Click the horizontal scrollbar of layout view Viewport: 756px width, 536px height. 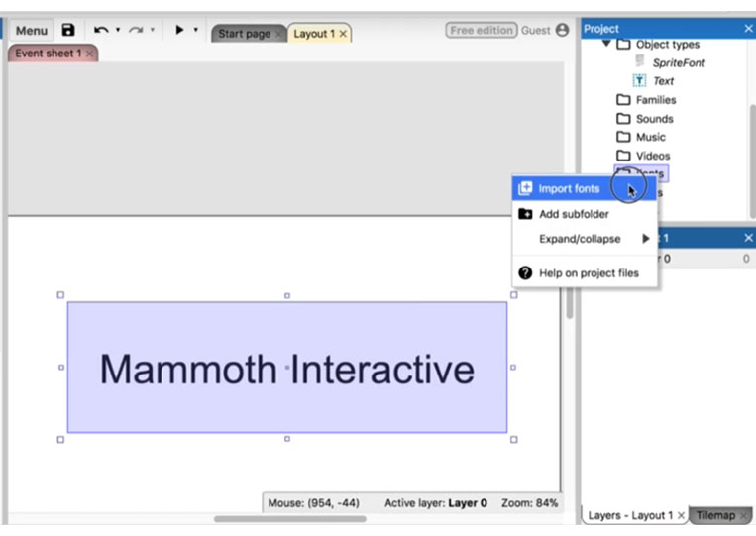289,519
